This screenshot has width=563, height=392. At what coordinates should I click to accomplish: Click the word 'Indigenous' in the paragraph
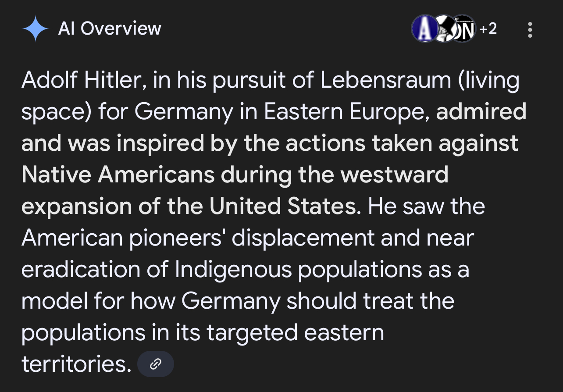(x=233, y=271)
